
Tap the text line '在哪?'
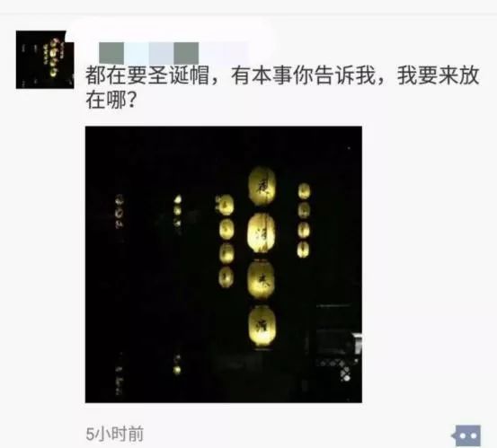coord(111,101)
